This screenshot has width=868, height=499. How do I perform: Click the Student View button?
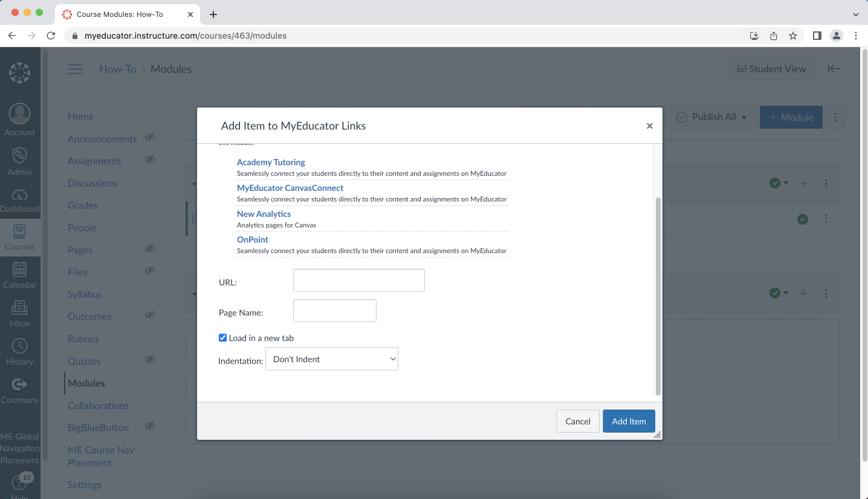771,69
